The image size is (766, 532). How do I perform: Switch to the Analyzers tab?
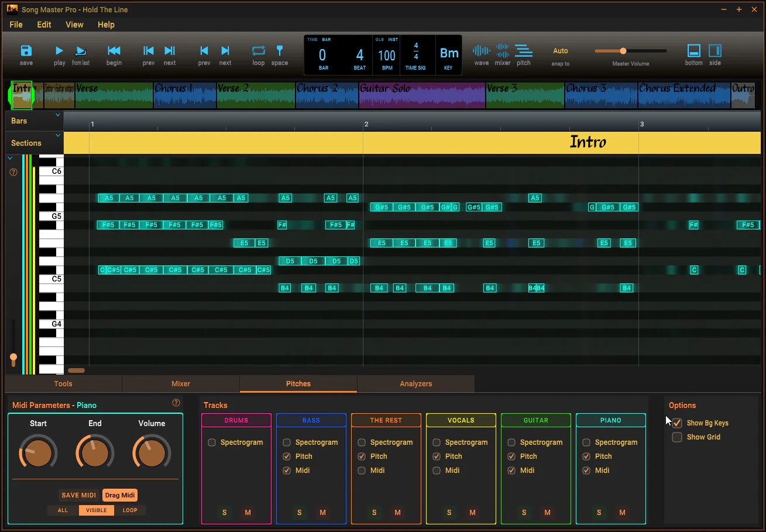click(415, 383)
